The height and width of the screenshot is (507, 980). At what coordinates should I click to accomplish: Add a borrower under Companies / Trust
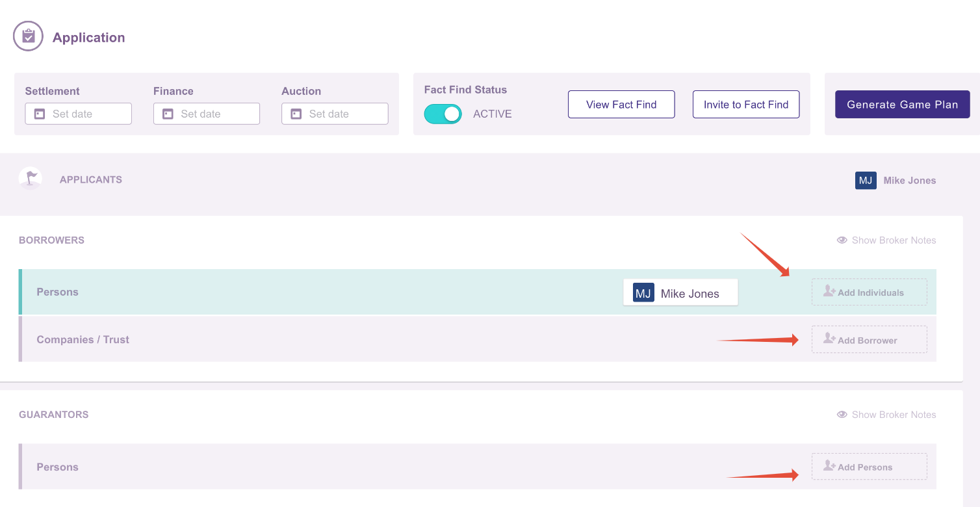click(x=869, y=339)
